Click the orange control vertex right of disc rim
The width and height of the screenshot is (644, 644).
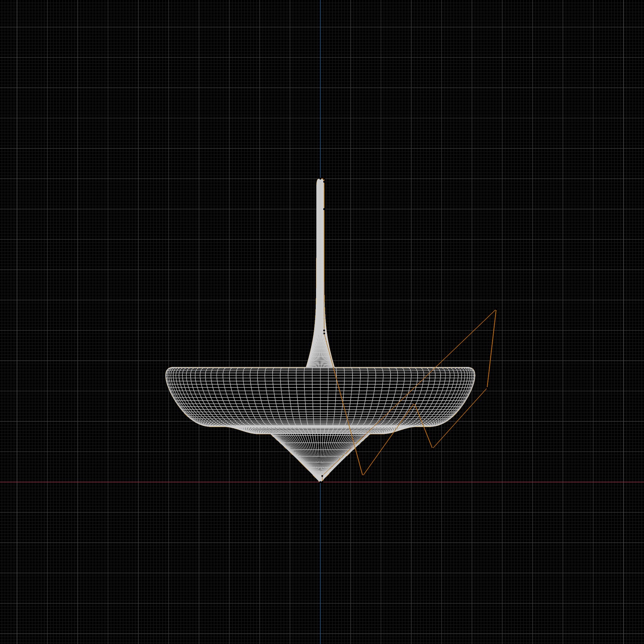click(x=487, y=388)
